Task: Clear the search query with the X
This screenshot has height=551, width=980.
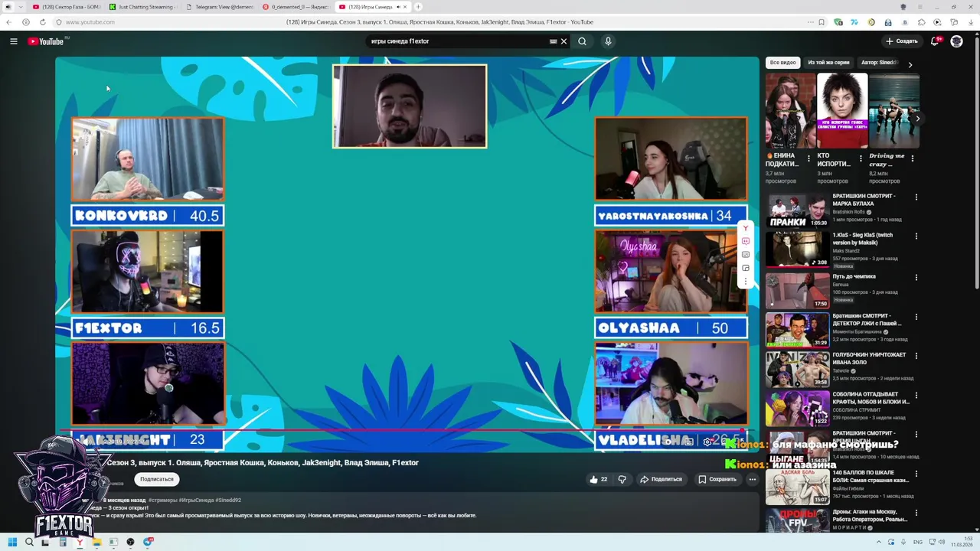Action: pos(563,41)
